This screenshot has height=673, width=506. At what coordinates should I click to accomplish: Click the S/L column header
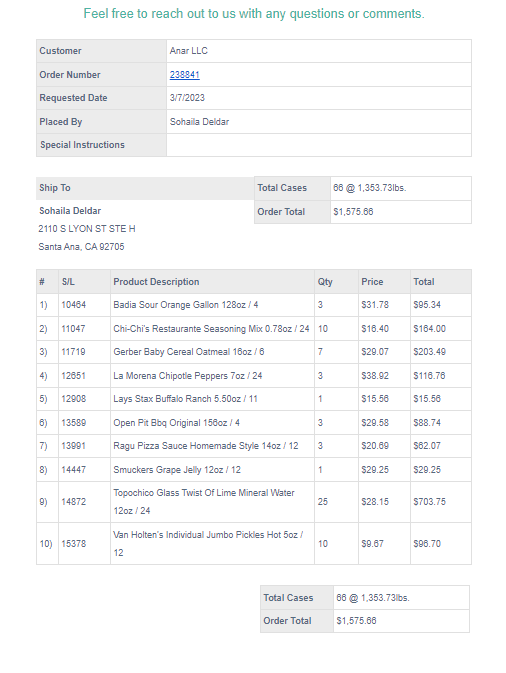point(68,282)
